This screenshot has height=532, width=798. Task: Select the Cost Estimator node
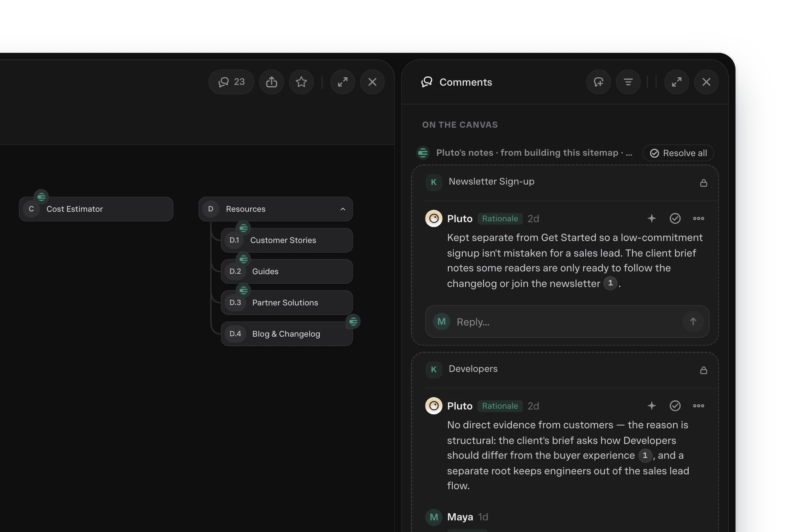click(x=96, y=209)
